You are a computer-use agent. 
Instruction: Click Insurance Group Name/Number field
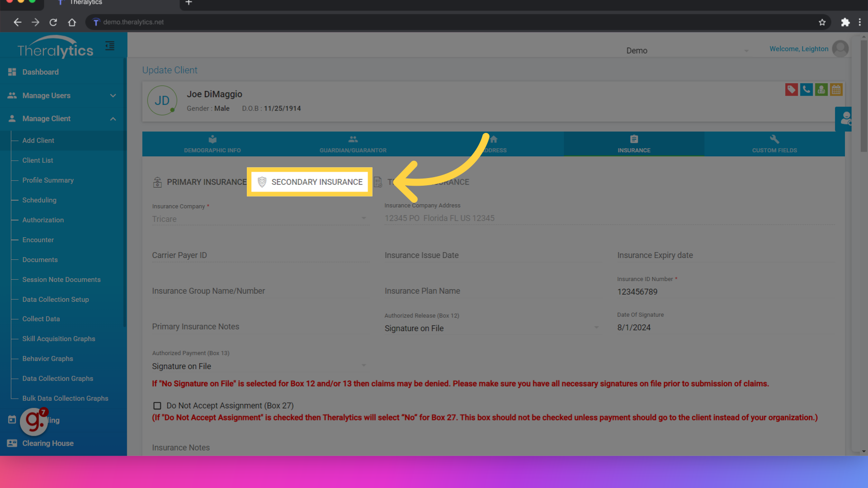click(260, 291)
